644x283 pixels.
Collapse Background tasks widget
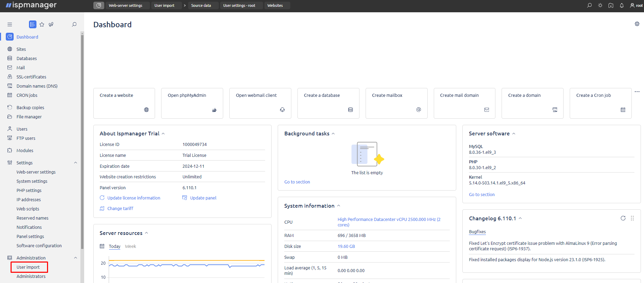pyautogui.click(x=333, y=134)
